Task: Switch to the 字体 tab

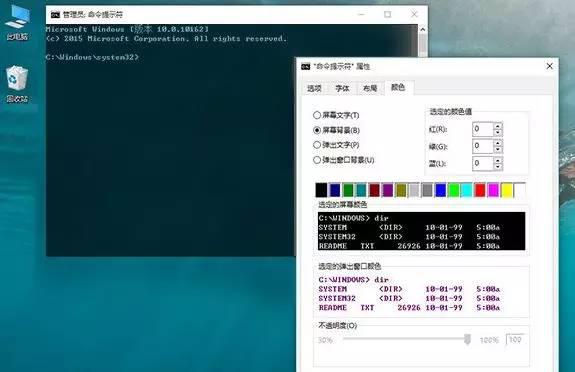Action: pos(342,88)
